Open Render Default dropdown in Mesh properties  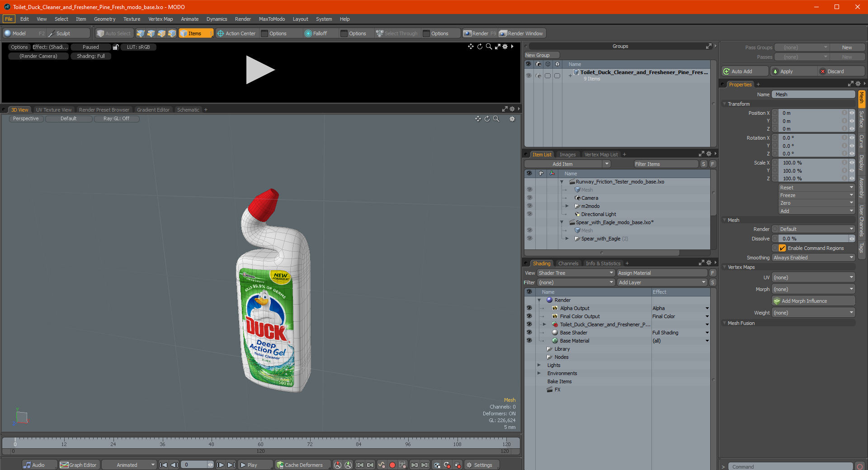point(816,229)
